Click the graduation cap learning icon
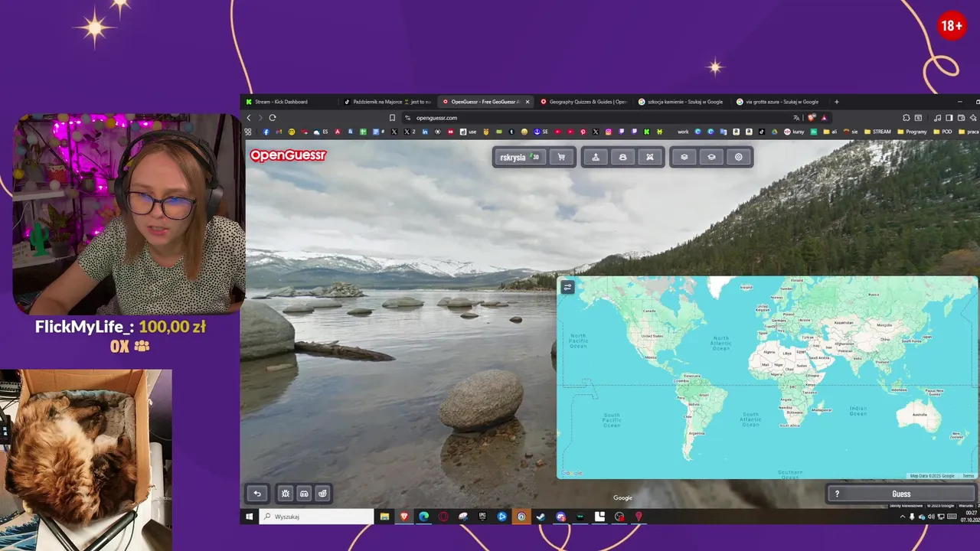 pyautogui.click(x=711, y=157)
